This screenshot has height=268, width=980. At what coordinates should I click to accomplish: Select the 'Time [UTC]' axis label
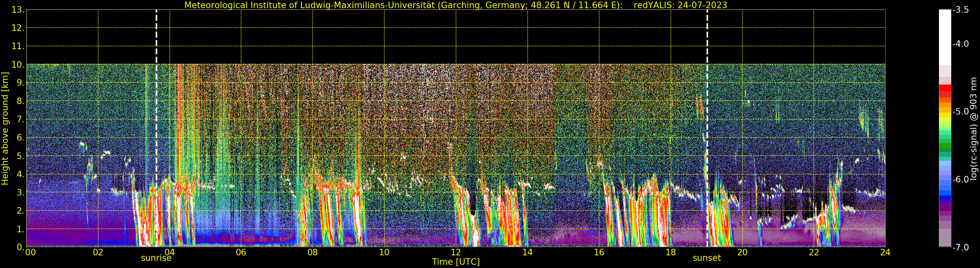(455, 261)
